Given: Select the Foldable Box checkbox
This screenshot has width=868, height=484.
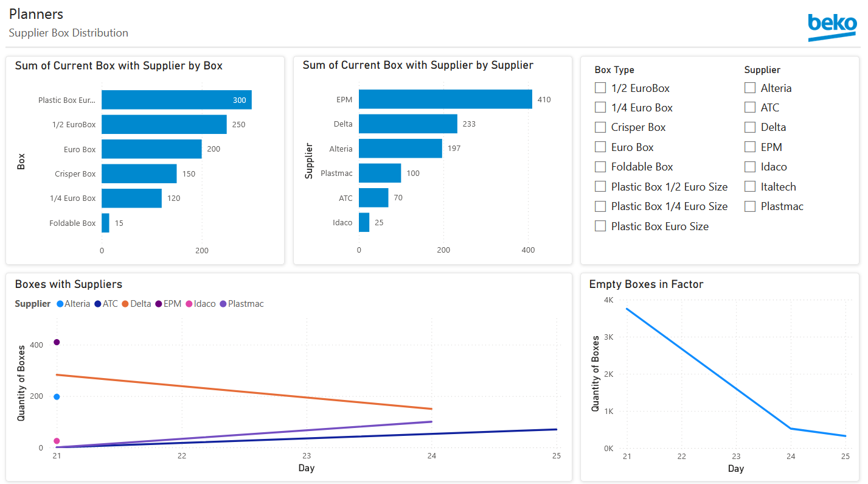Looking at the screenshot, I should pyautogui.click(x=600, y=167).
